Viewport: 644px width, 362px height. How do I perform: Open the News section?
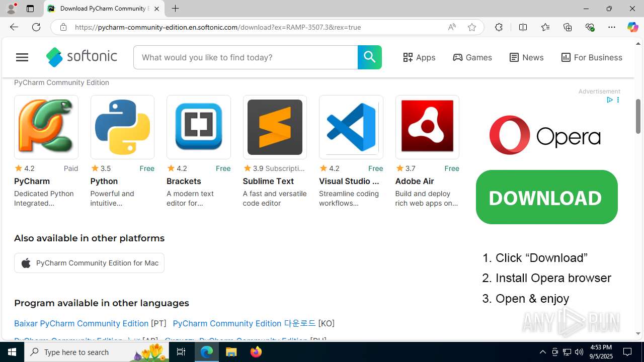pyautogui.click(x=526, y=57)
